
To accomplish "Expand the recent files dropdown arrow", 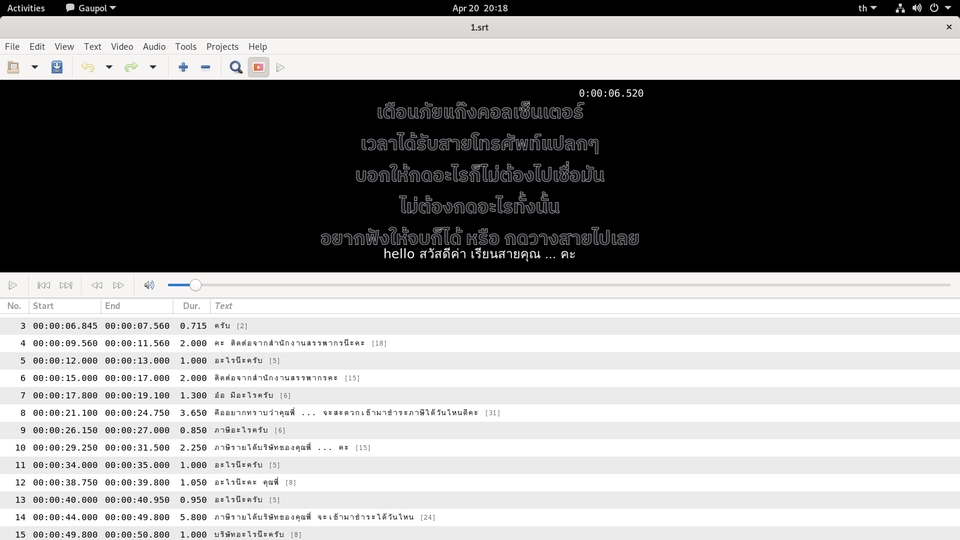I will tap(35, 67).
